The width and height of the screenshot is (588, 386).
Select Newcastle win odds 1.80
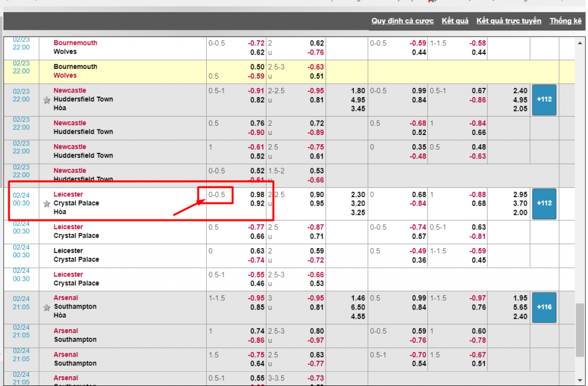pos(358,91)
